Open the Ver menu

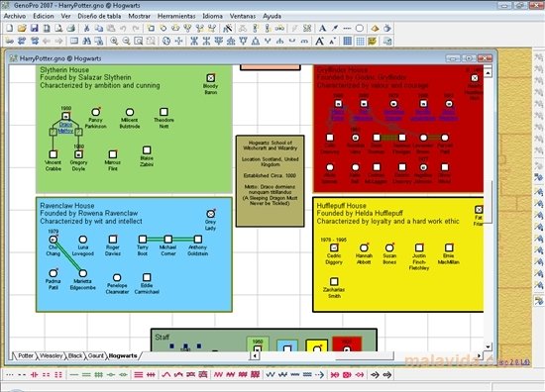[x=65, y=16]
